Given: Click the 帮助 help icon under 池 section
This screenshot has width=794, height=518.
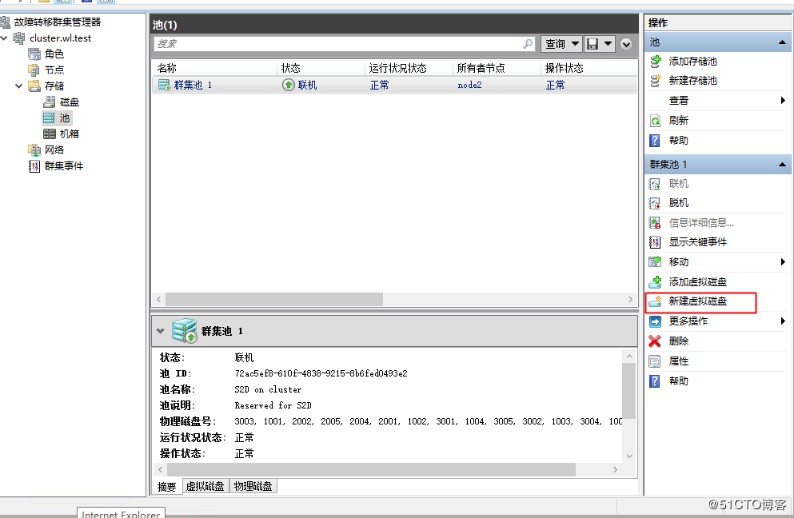Looking at the screenshot, I should click(x=655, y=140).
